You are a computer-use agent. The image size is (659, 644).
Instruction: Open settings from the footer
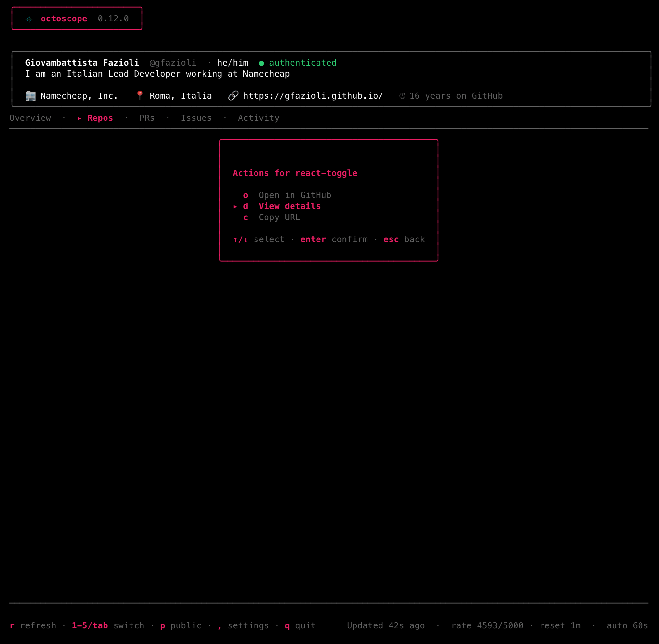(x=243, y=626)
